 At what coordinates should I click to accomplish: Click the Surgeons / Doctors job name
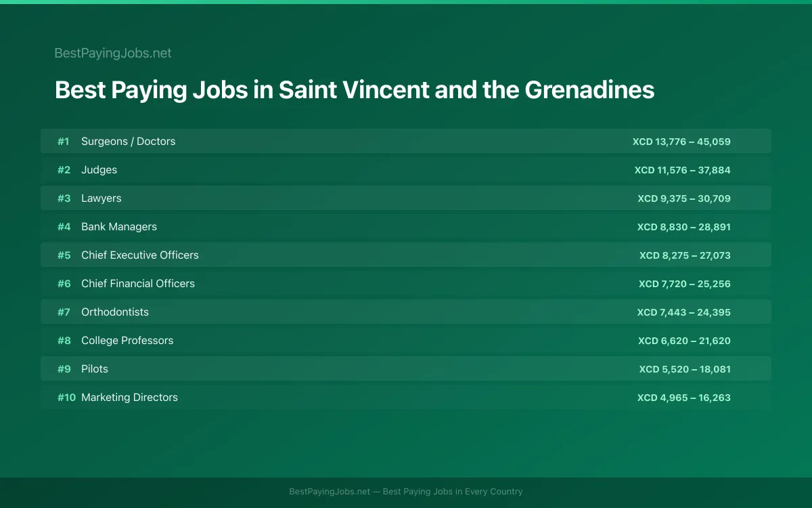tap(128, 142)
